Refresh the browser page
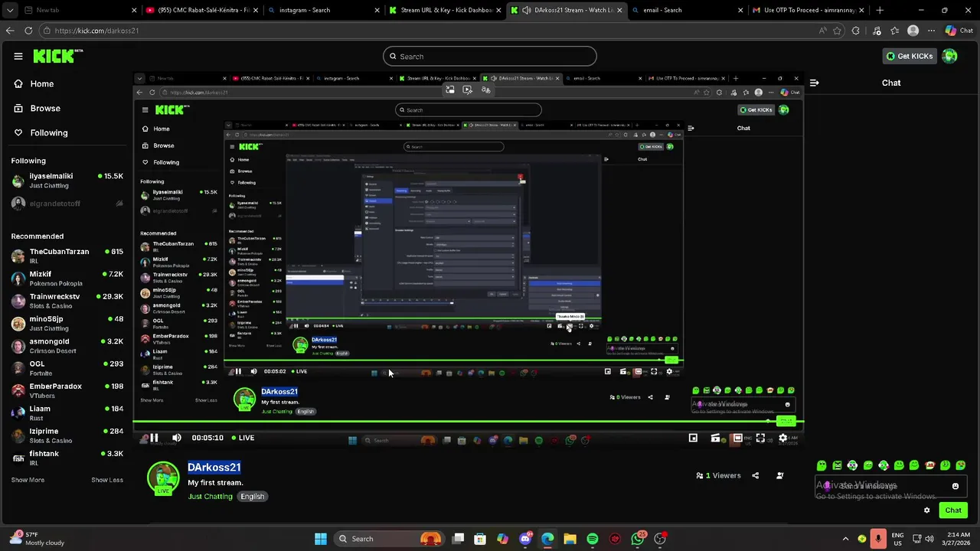Image resolution: width=980 pixels, height=551 pixels. tap(28, 31)
